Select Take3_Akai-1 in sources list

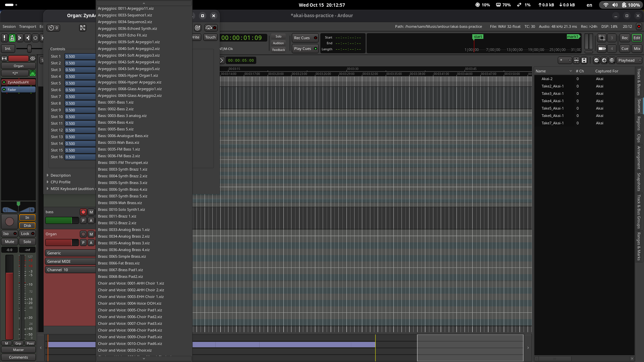552,94
